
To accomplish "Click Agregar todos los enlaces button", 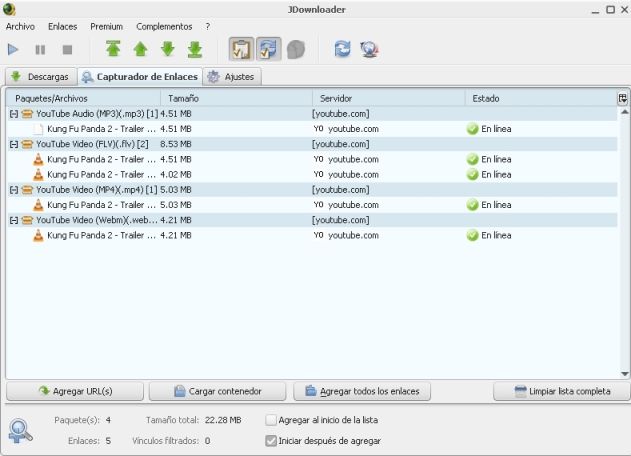I will coord(362,391).
